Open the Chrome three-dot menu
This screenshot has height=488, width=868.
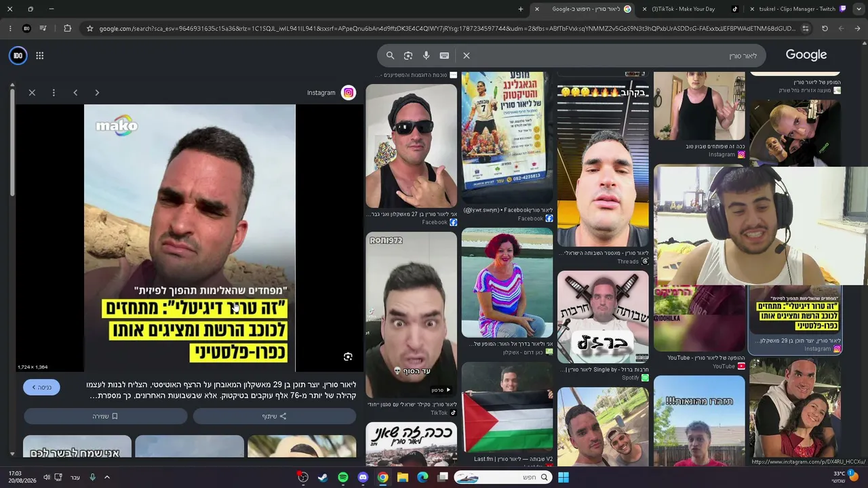[10, 28]
